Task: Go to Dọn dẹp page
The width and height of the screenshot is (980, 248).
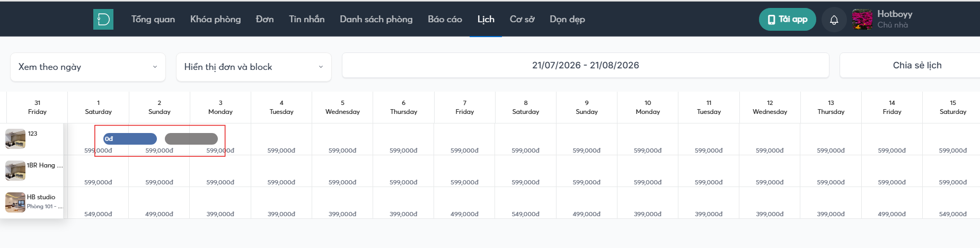Action: 567,19
